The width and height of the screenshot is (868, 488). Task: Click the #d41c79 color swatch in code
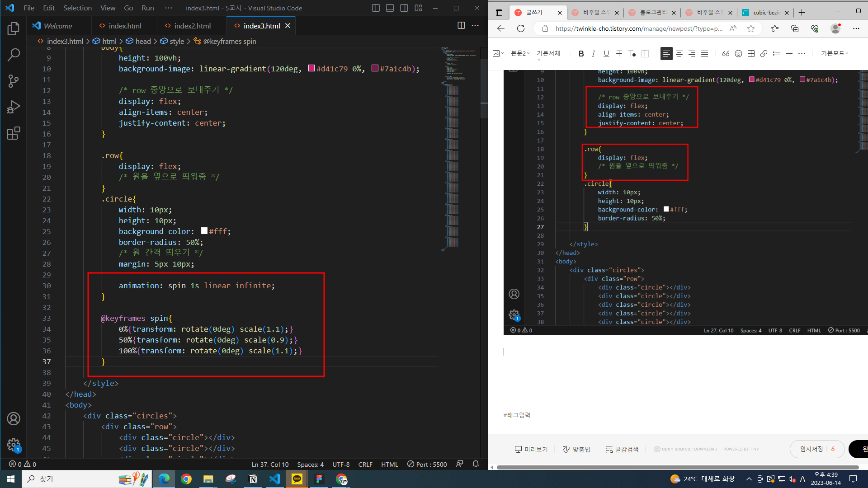click(311, 68)
